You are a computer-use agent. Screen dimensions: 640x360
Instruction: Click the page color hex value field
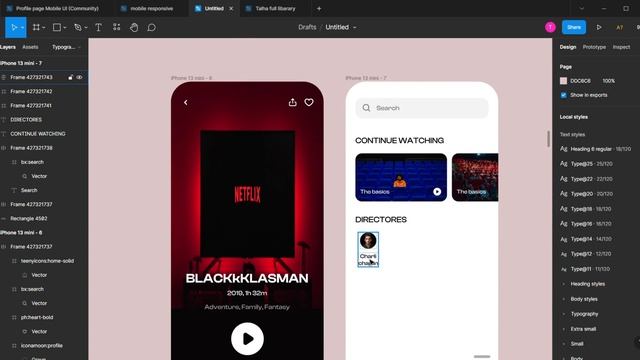point(580,81)
